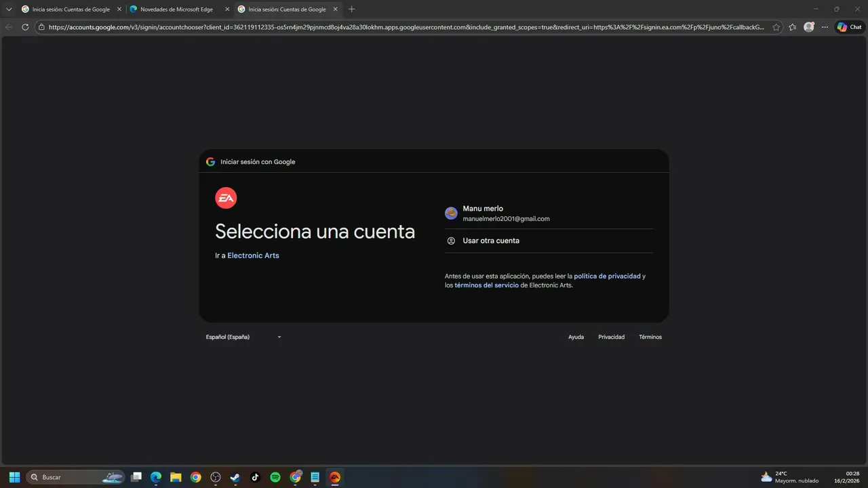Click Selecciona una cuenta heading

(315, 231)
